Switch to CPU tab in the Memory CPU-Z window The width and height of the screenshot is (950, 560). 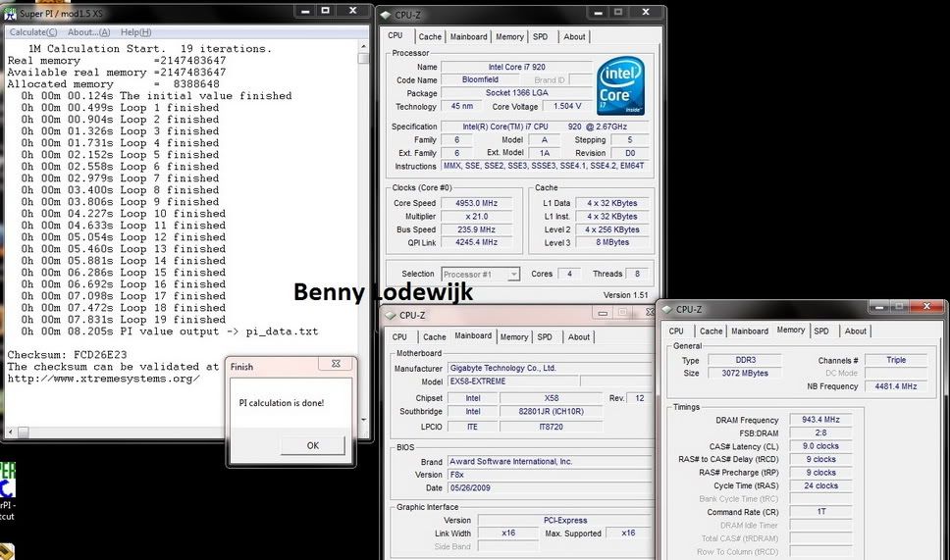[676, 331]
